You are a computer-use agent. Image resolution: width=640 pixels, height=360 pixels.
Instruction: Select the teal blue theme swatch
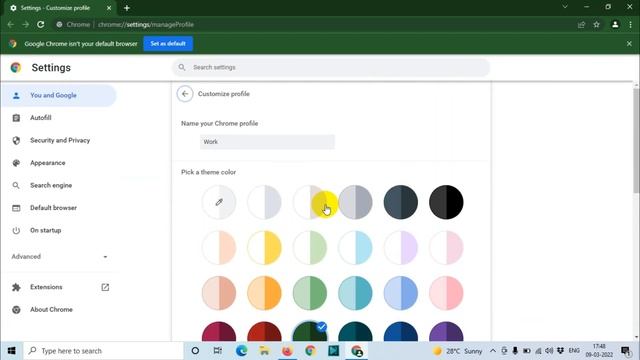(x=355, y=293)
